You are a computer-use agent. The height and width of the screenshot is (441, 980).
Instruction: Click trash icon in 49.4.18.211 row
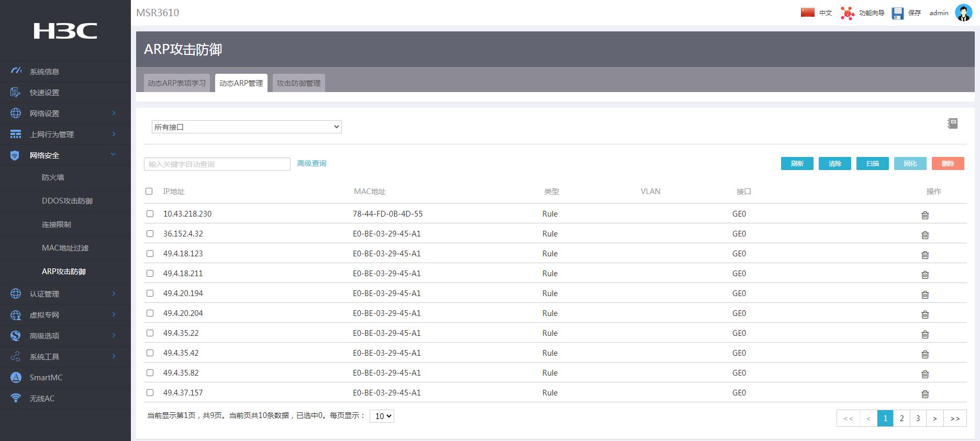click(x=925, y=275)
